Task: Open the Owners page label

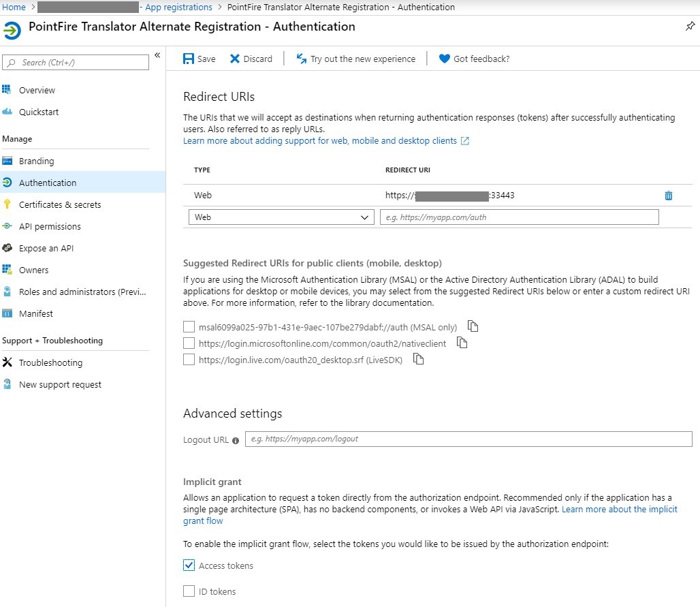Action: point(34,270)
